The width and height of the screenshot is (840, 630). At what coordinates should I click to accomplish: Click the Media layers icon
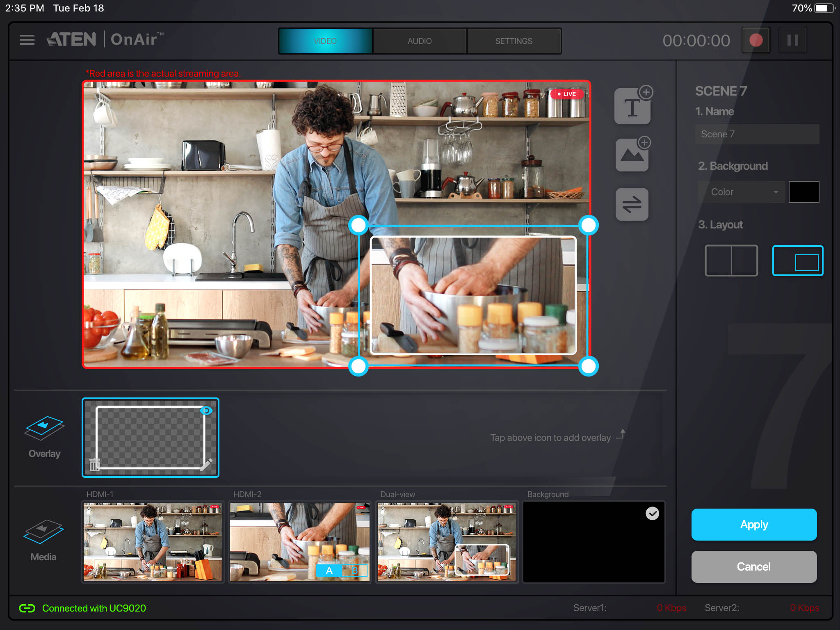point(43,532)
